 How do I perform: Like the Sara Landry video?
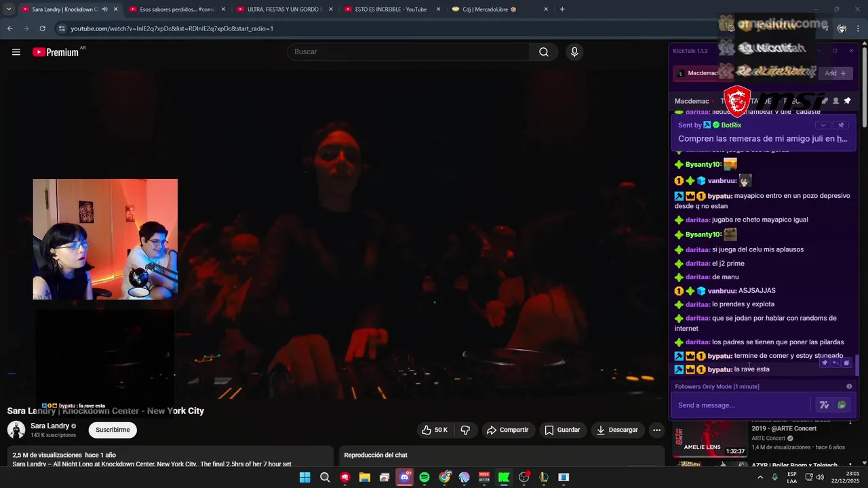point(435,430)
